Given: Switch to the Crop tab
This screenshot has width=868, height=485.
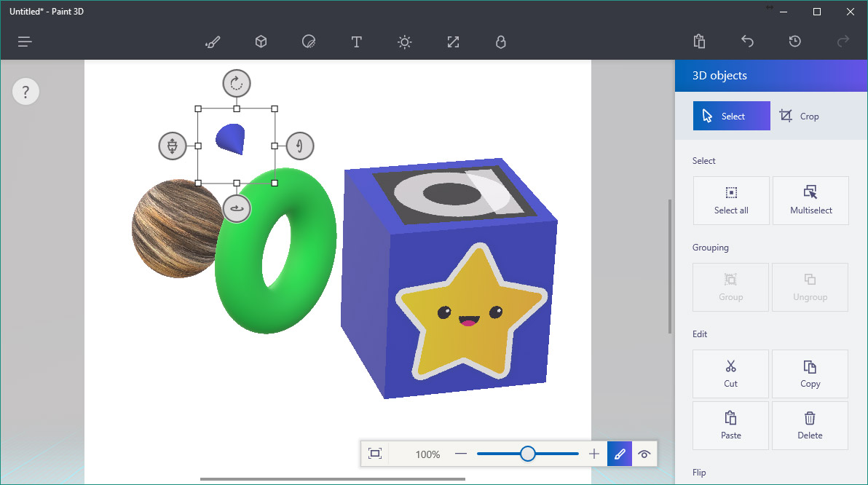Looking at the screenshot, I should 800,116.
